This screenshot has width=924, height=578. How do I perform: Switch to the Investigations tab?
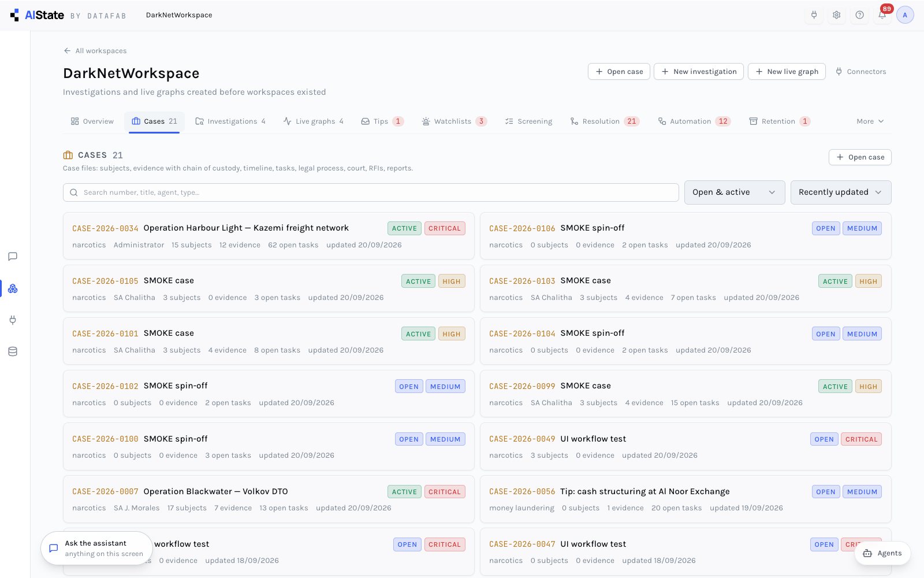tap(230, 121)
